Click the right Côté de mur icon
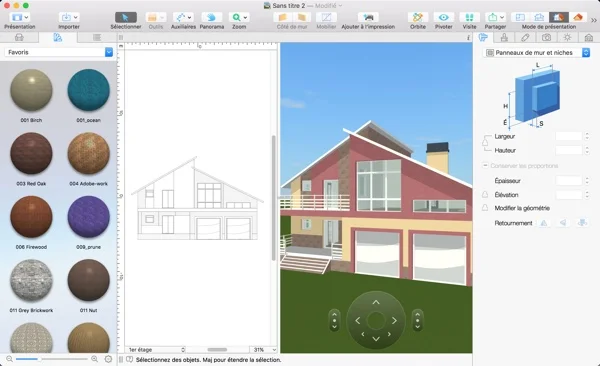 click(302, 17)
